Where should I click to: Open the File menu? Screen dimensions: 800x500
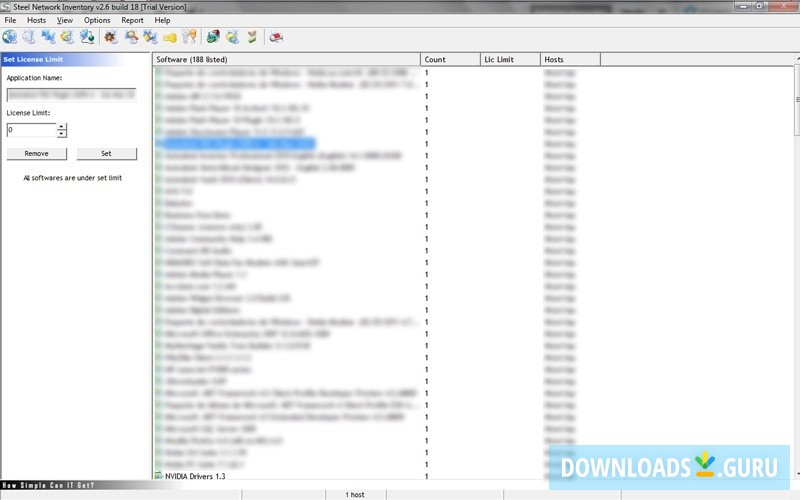pyautogui.click(x=10, y=20)
